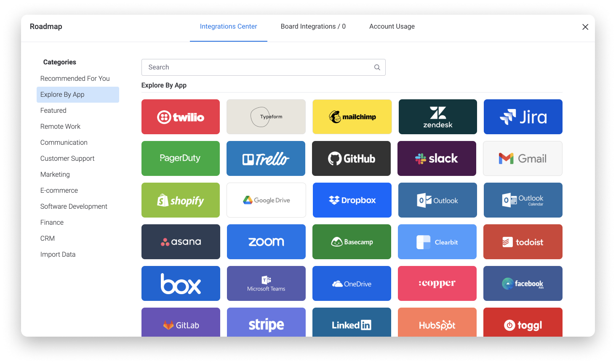This screenshot has width=616, height=364.
Task: Show Remote Work integrations
Action: pyautogui.click(x=78, y=127)
